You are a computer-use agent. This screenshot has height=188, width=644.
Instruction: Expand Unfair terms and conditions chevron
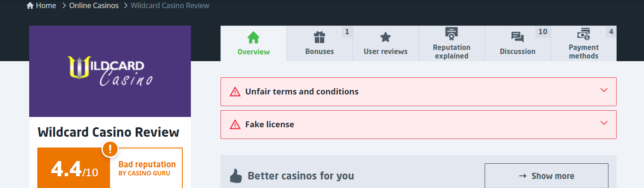[x=604, y=90]
